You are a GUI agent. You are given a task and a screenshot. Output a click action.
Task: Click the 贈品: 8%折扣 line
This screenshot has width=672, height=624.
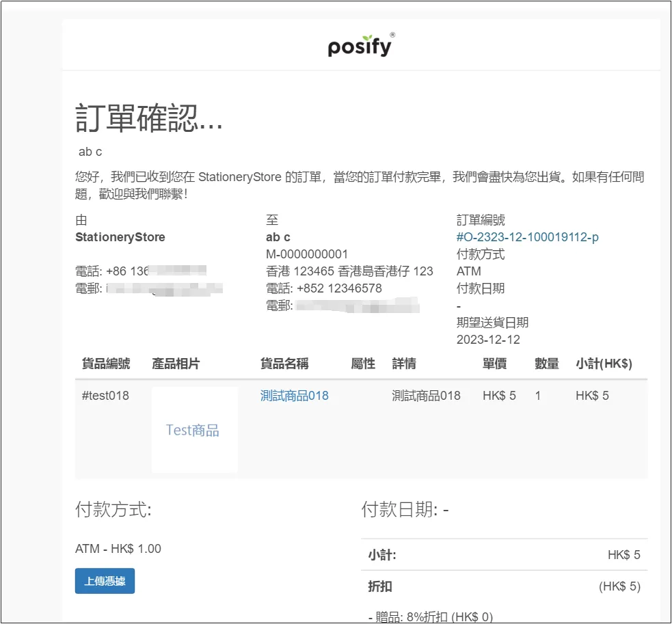pos(431,616)
